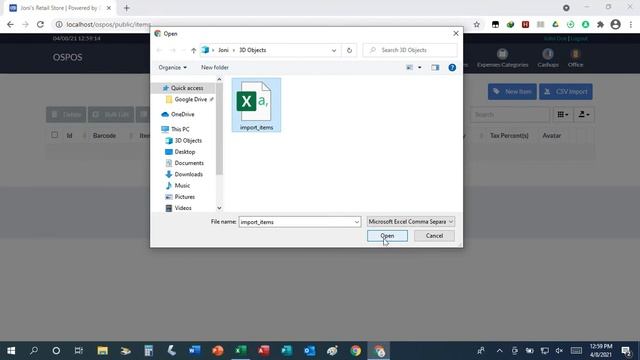Show hidden system tray icons
The width and height of the screenshot is (640, 360).
point(499,351)
